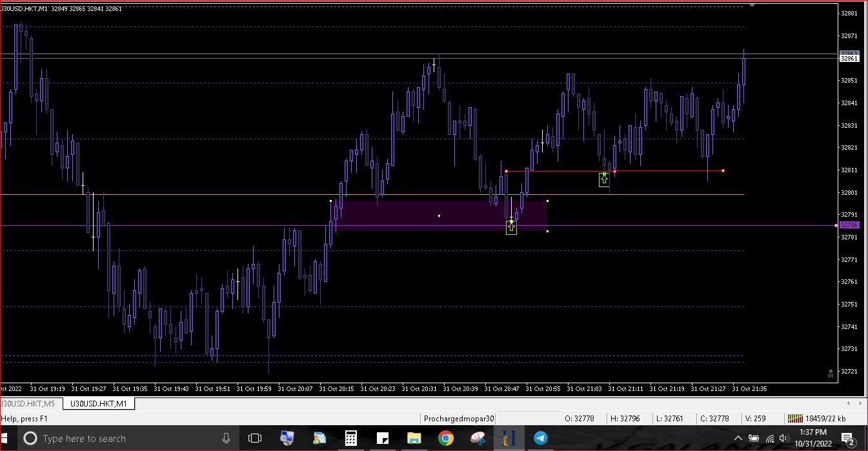Screen dimensions: 868x451
Task: Open Wi-Fi network settings in tray
Action: pyautogui.click(x=770, y=439)
